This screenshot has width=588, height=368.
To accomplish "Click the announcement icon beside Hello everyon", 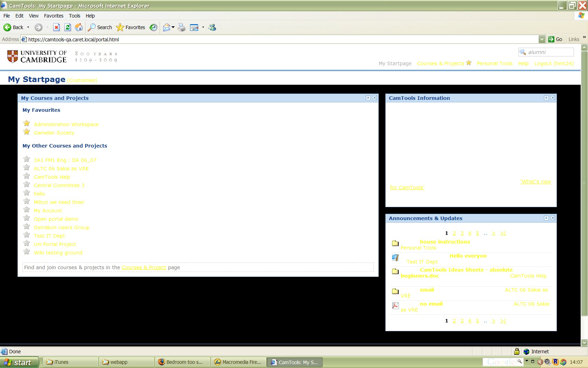I will pos(395,258).
